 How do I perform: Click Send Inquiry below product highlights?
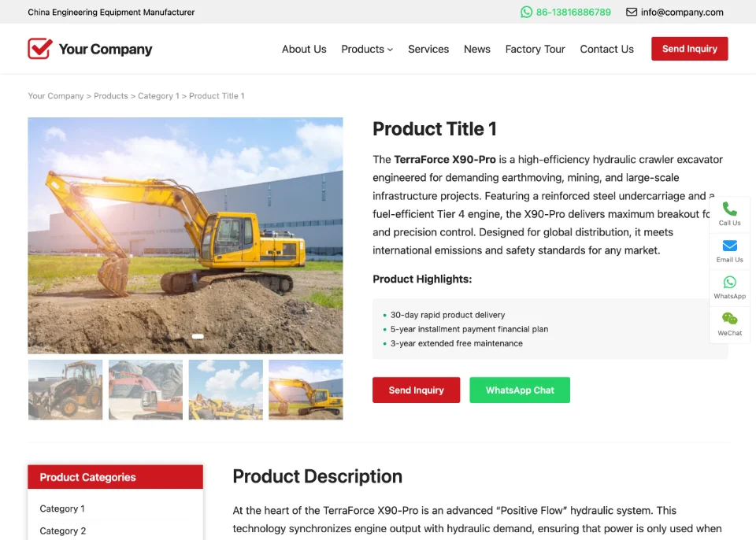(416, 390)
